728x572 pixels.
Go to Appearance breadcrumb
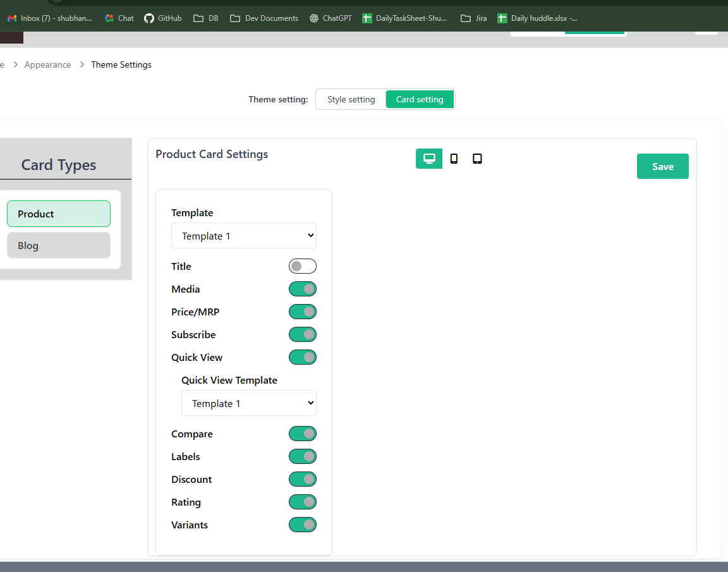click(47, 64)
